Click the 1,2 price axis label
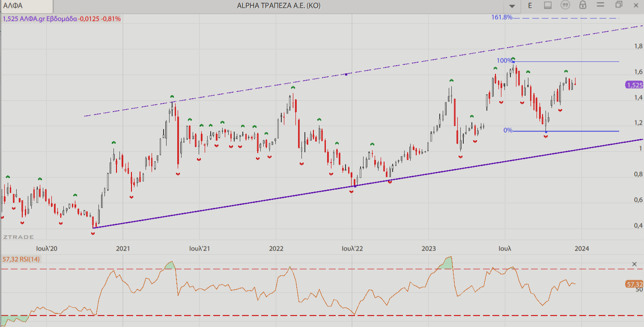 [638, 123]
